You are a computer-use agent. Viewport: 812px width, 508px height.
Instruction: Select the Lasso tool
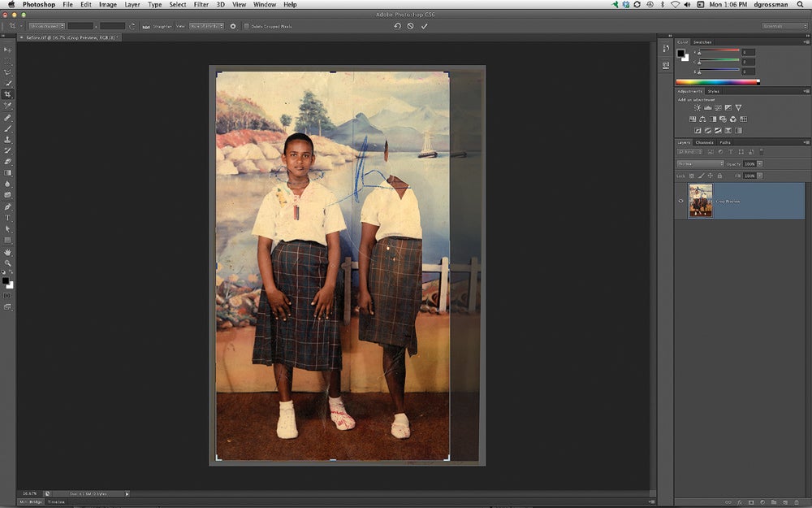tap(7, 72)
